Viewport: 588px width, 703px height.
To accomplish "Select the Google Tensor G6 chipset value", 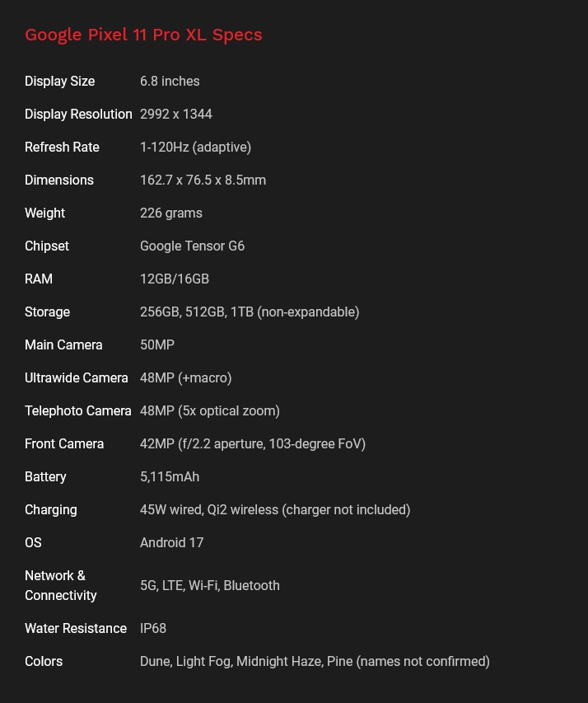I will [192, 246].
